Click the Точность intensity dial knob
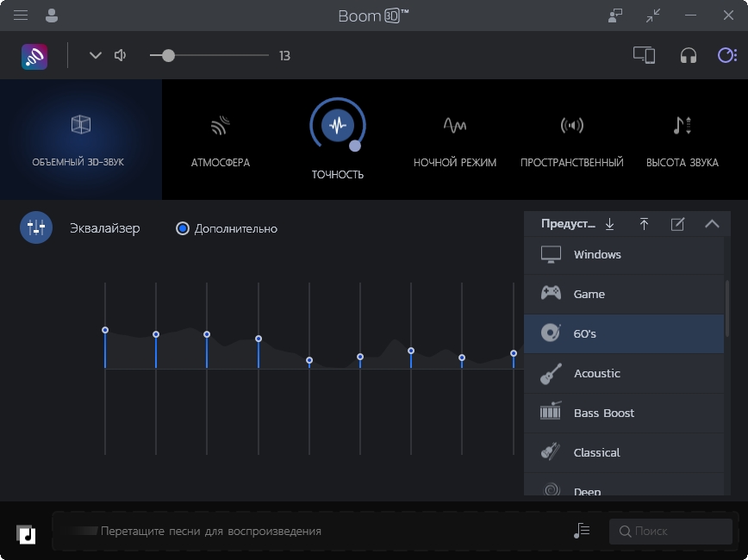748x560 pixels. [354, 146]
